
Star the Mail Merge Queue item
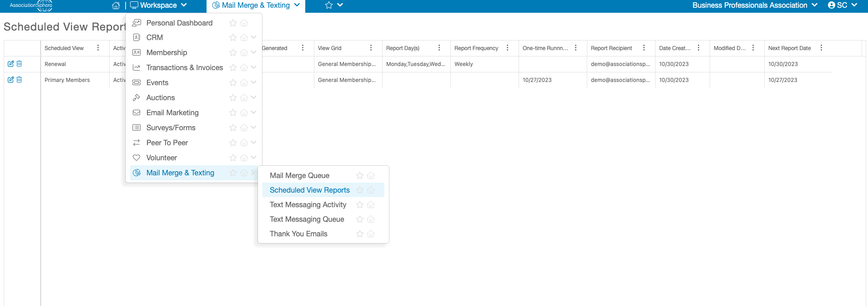pos(360,175)
